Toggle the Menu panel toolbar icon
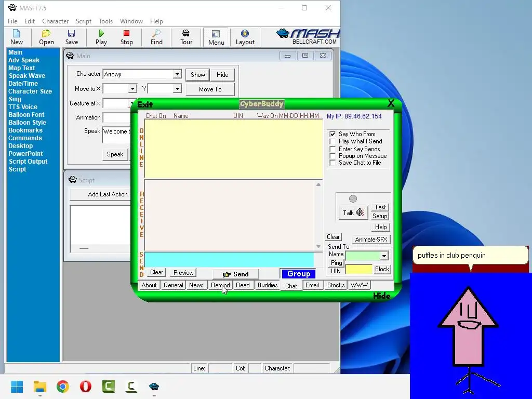This screenshot has height=399, width=532. (216, 37)
